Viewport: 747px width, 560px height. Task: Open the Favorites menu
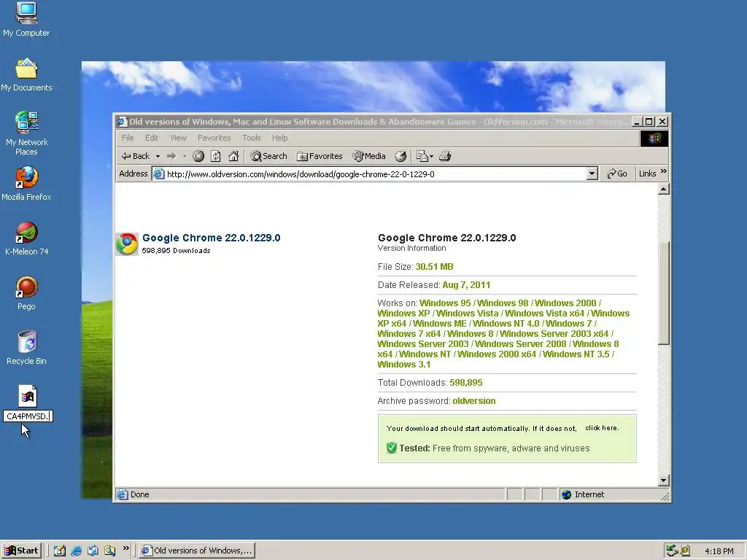coord(214,138)
